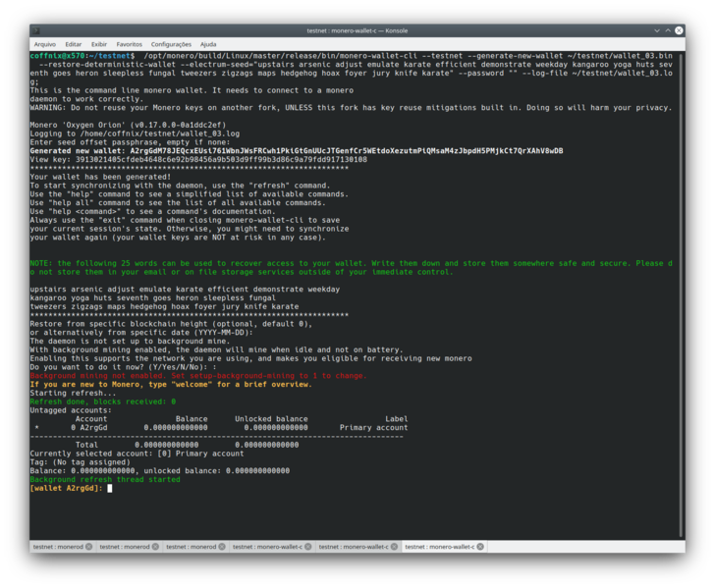This screenshot has height=588, width=715.
Task: Open the Ajuda menu
Action: [208, 44]
